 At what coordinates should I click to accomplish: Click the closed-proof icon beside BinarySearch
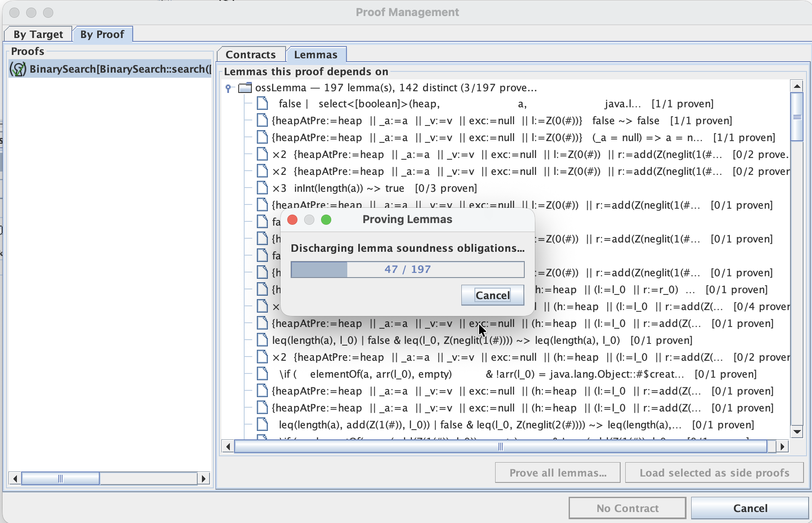(x=18, y=69)
